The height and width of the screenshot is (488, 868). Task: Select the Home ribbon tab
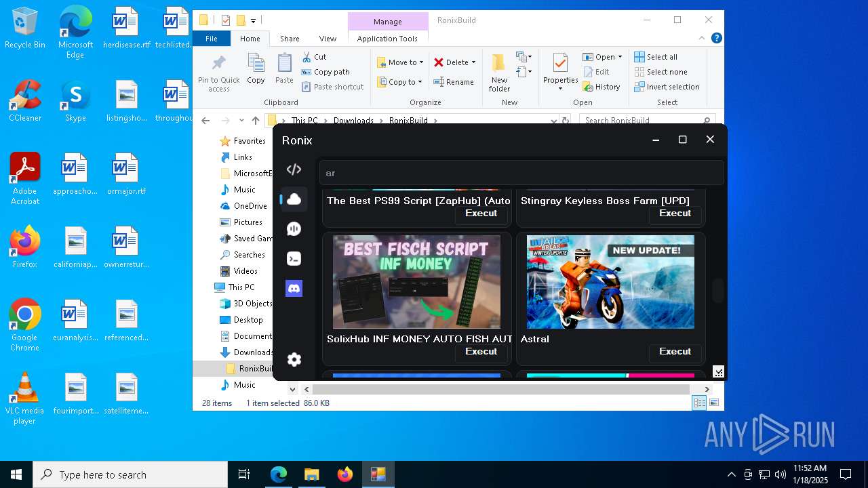(250, 39)
